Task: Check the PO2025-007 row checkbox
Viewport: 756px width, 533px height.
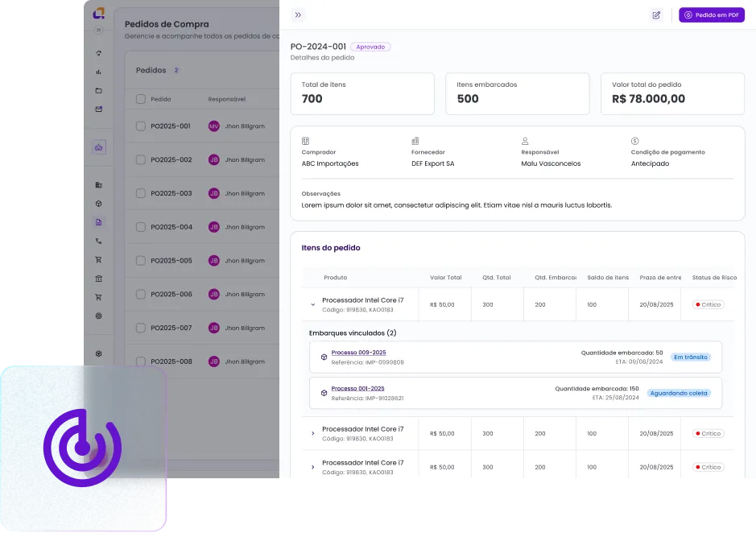Action: tap(141, 328)
